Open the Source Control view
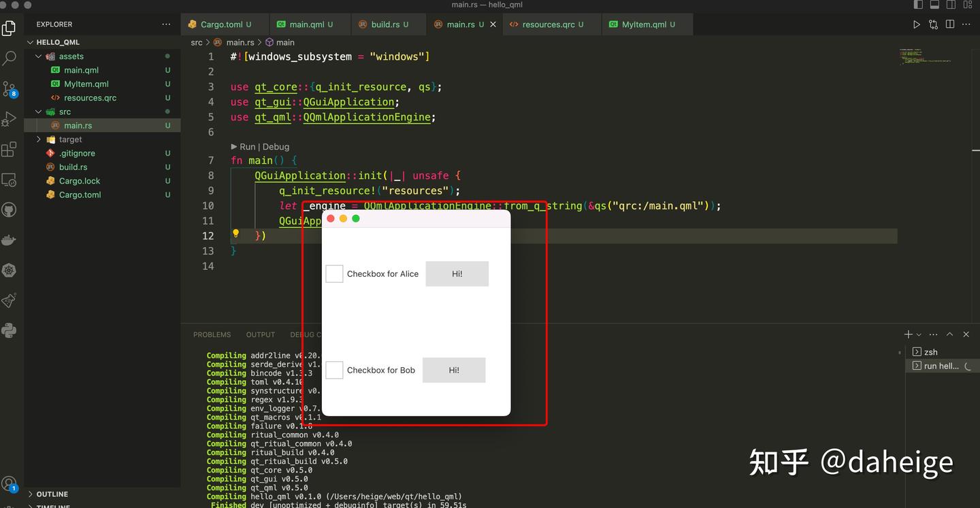980x508 pixels. pyautogui.click(x=10, y=89)
